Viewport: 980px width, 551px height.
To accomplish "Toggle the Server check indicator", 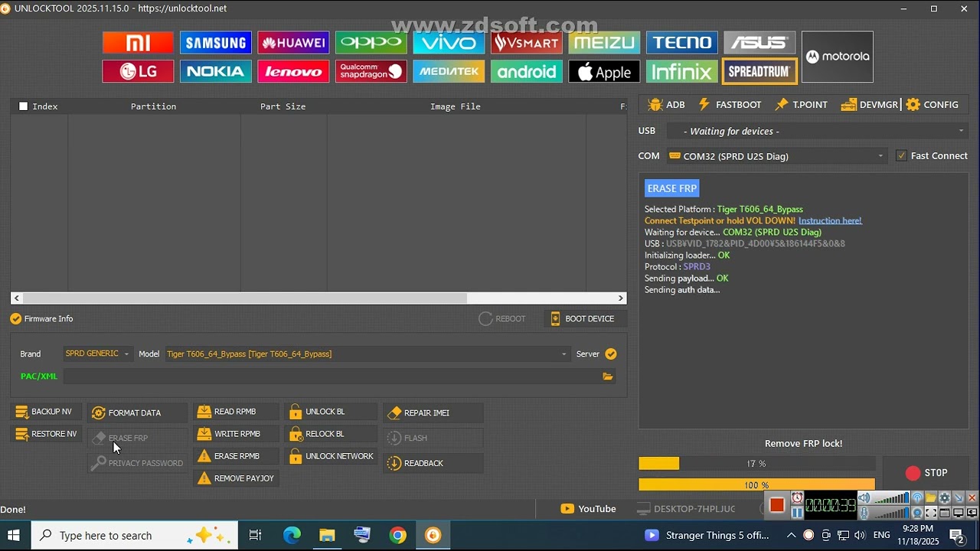I will [x=610, y=354].
